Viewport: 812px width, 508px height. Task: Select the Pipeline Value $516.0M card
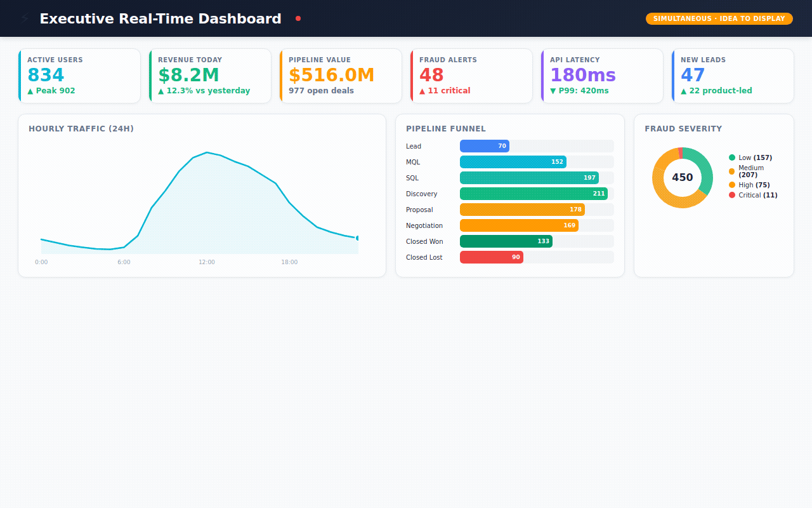pos(341,76)
